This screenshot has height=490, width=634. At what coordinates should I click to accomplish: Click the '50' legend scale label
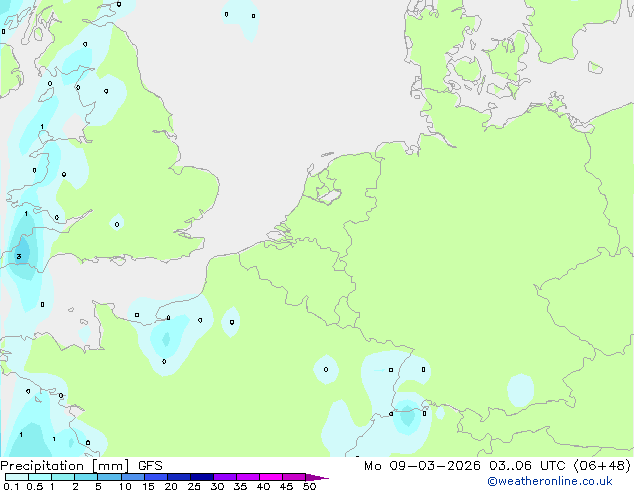(309, 486)
